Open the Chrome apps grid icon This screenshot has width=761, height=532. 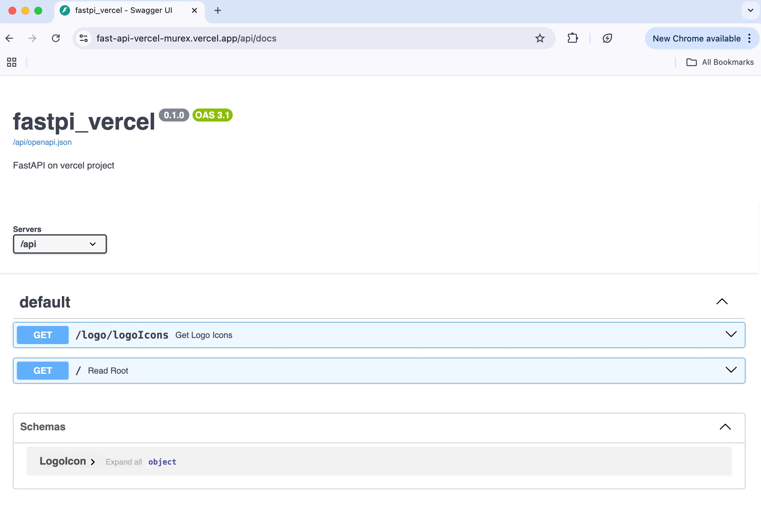tap(12, 62)
